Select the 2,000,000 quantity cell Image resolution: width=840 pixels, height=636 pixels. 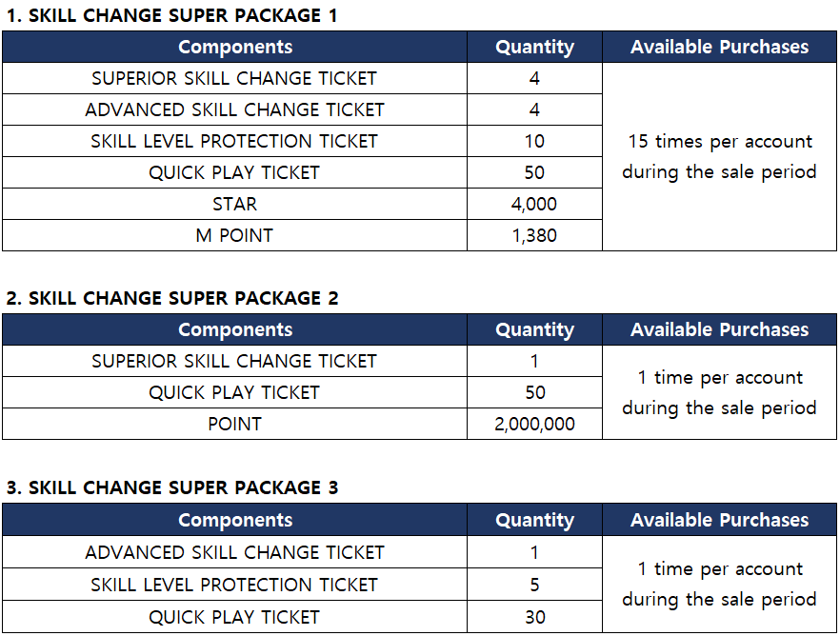(x=534, y=424)
